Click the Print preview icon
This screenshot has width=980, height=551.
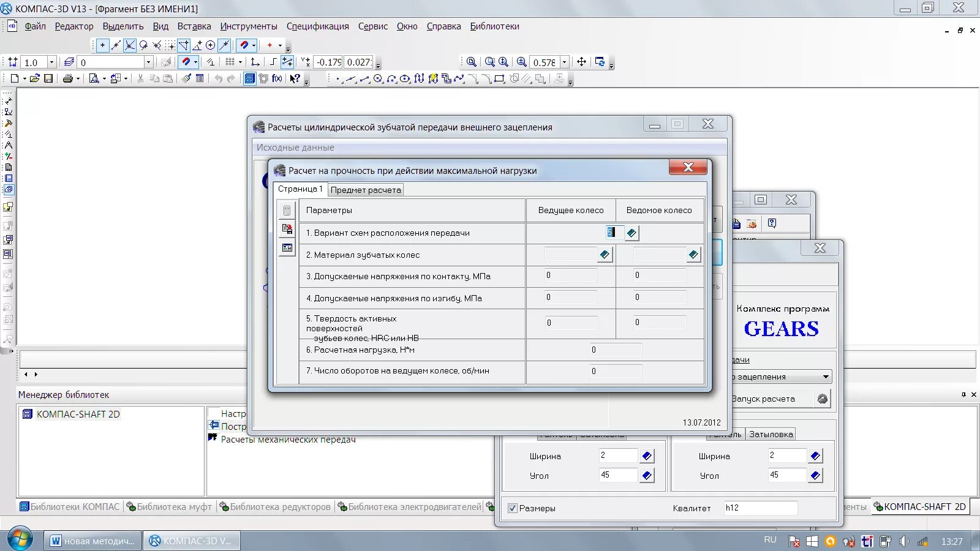pyautogui.click(x=94, y=78)
